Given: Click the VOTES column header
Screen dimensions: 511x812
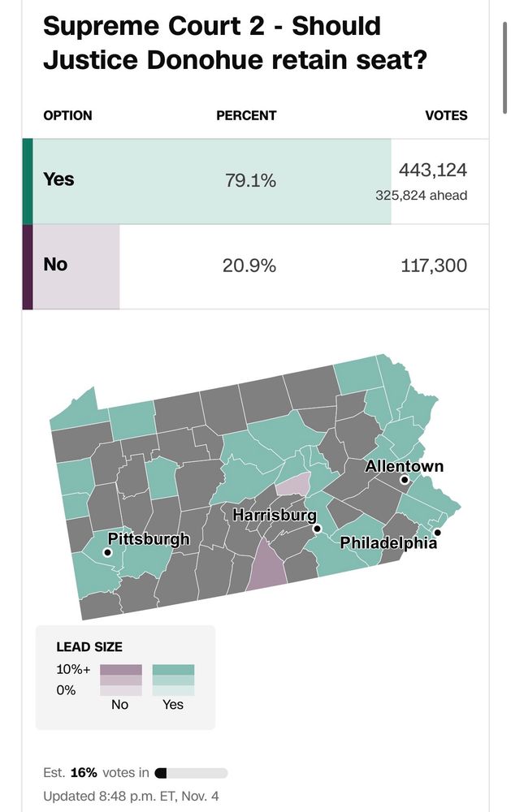Looking at the screenshot, I should tap(446, 115).
